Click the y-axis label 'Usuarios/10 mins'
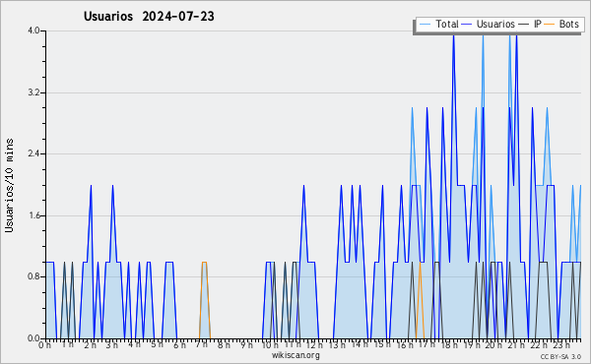 (9, 185)
